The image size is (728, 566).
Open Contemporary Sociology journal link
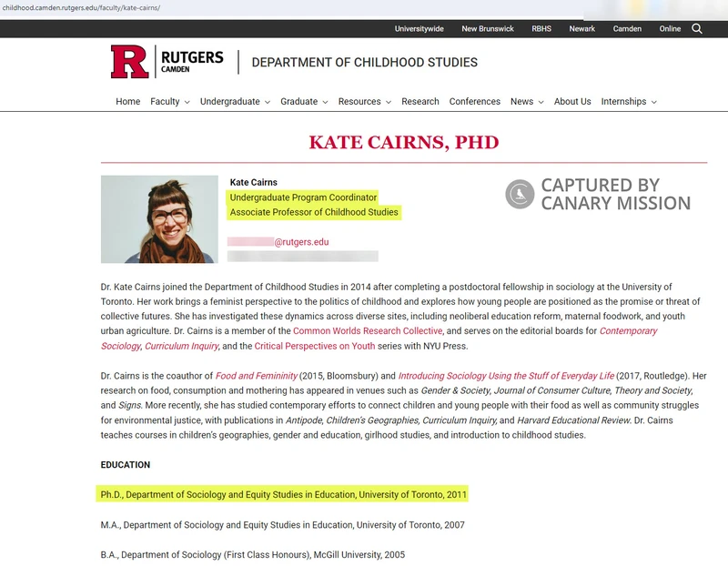628,331
